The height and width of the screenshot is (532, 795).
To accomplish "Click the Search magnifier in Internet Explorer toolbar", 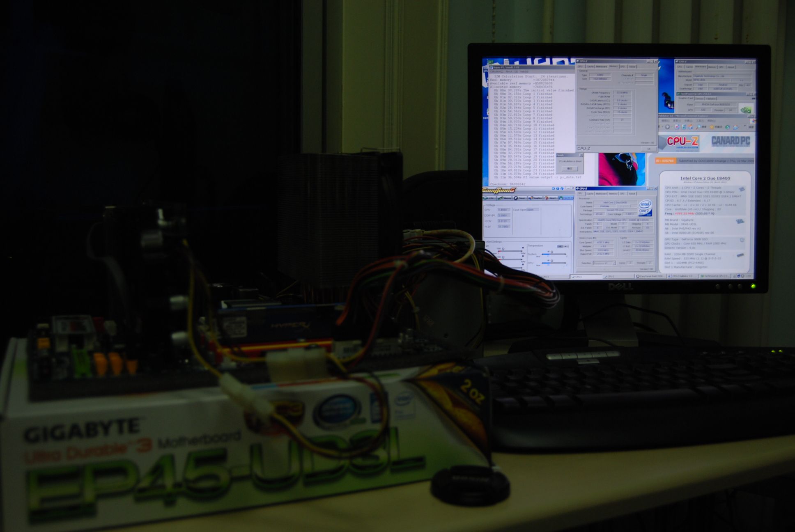I will coord(698,127).
